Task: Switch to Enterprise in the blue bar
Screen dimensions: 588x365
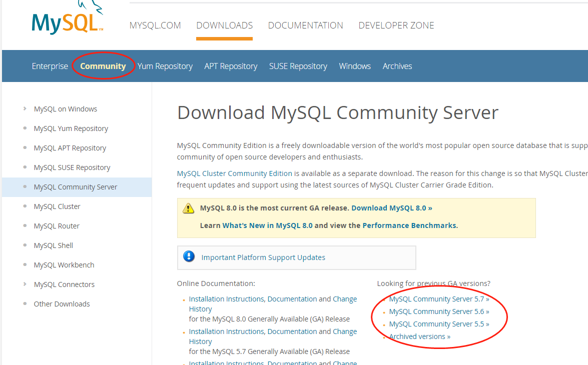Action: 50,66
